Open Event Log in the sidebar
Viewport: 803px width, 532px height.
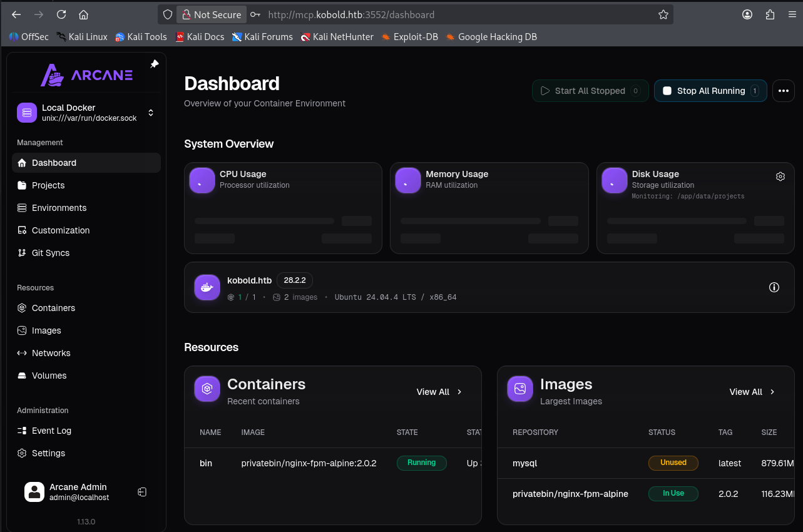(x=51, y=431)
